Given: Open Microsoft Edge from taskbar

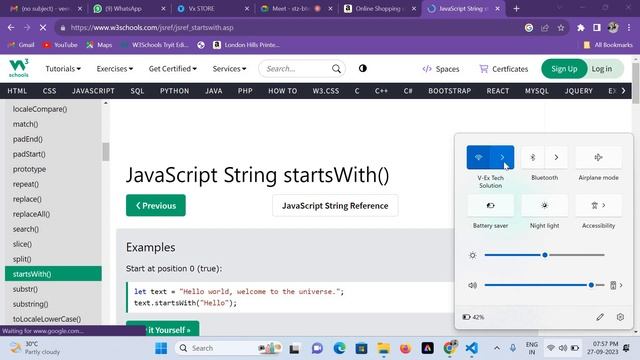Looking at the screenshot, I should click(x=339, y=348).
